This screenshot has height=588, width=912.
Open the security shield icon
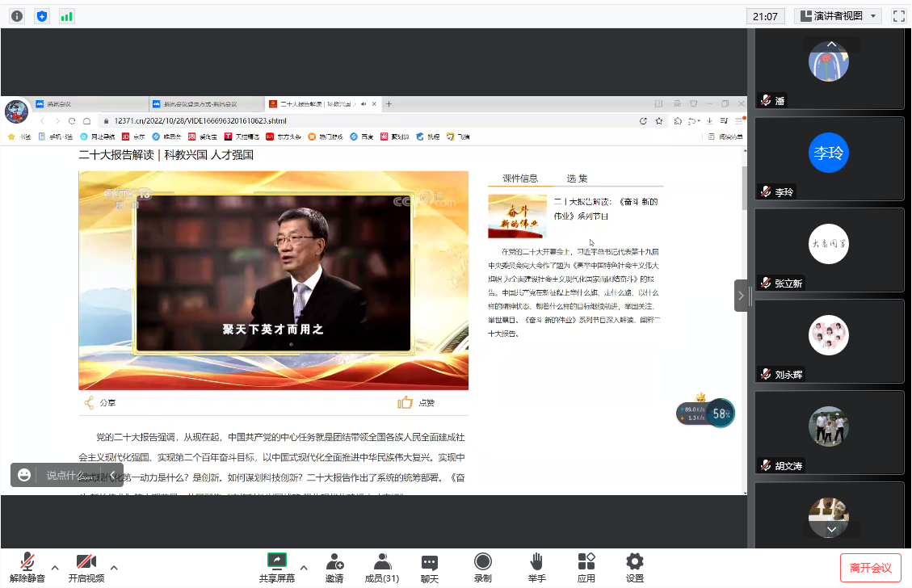tap(42, 15)
